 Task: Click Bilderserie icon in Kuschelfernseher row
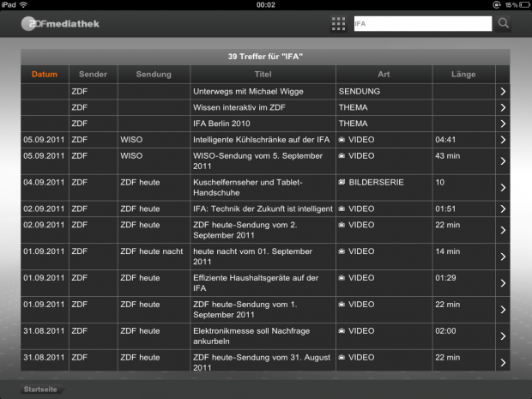(x=342, y=182)
